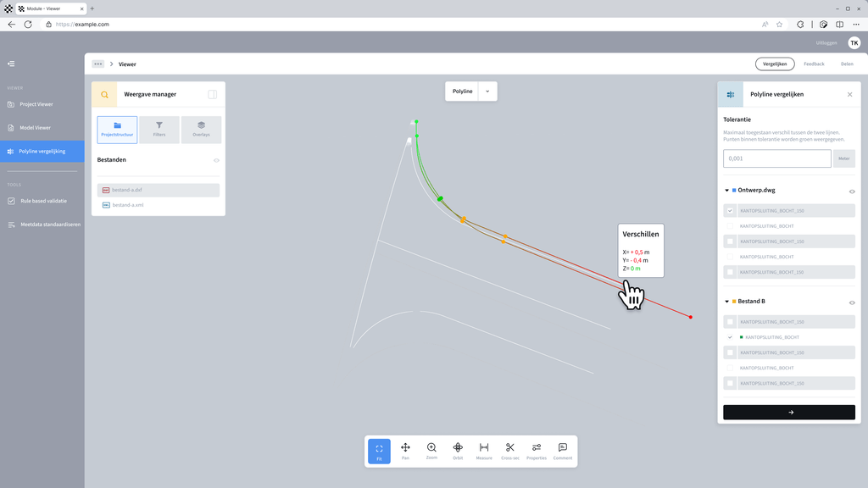Image resolution: width=868 pixels, height=488 pixels.
Task: Click the Viewer breadcrumb
Action: click(127, 64)
